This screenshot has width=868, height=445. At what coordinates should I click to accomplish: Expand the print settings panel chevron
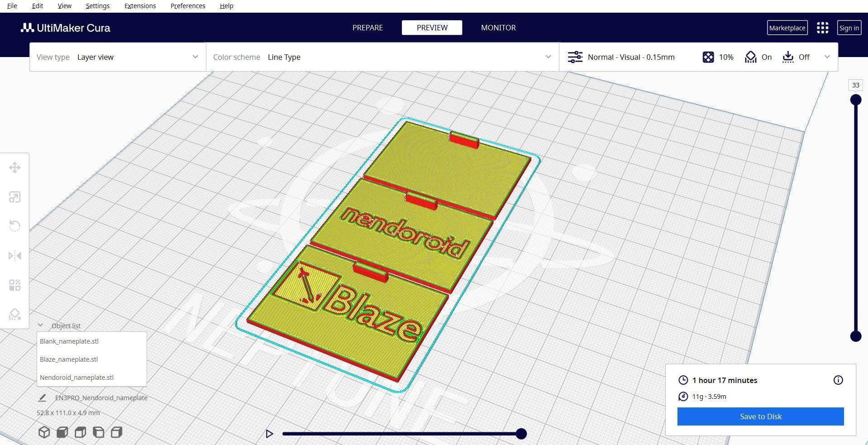(x=827, y=57)
